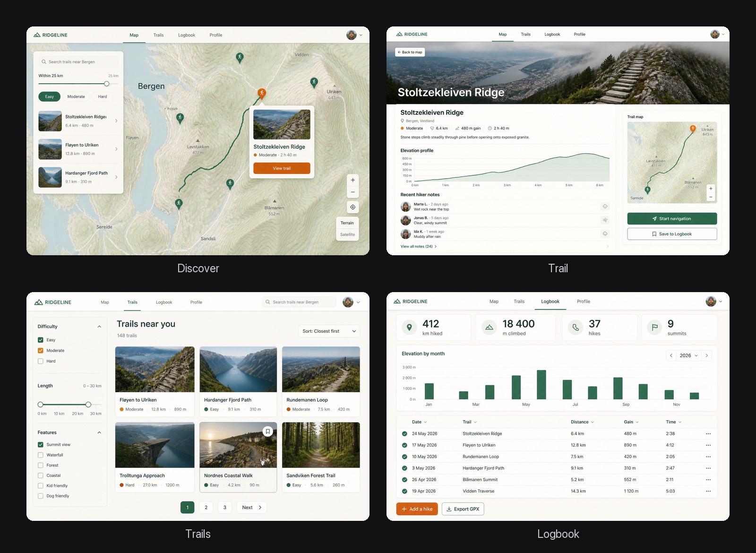Open Trails tab in Logbook screen
The width and height of the screenshot is (756, 553).
click(x=519, y=302)
